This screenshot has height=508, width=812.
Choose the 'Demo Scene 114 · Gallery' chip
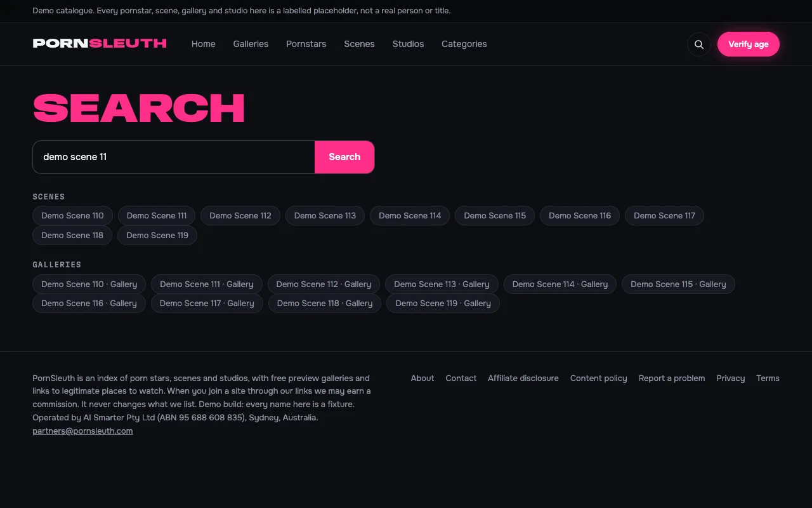click(560, 284)
